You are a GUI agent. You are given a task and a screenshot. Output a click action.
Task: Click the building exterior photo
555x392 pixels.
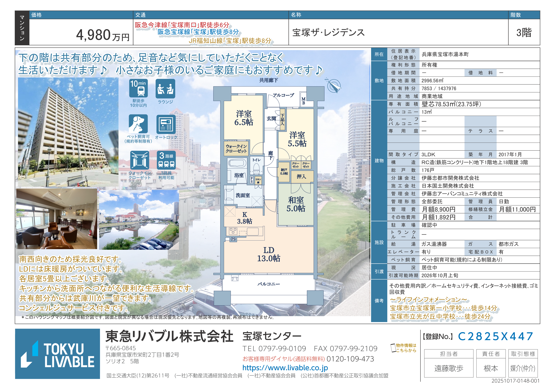coord(68,132)
